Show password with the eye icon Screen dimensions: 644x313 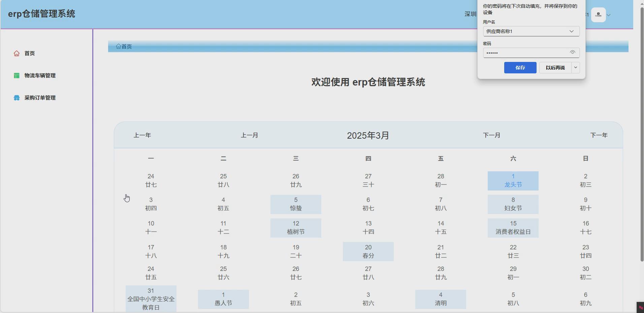pos(572,53)
